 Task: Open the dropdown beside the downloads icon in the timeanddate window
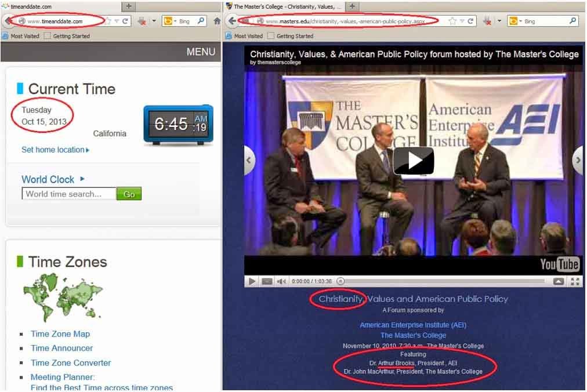[x=154, y=21]
